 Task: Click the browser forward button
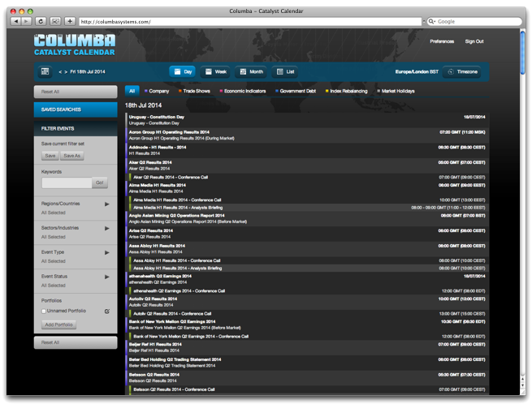tap(26, 21)
